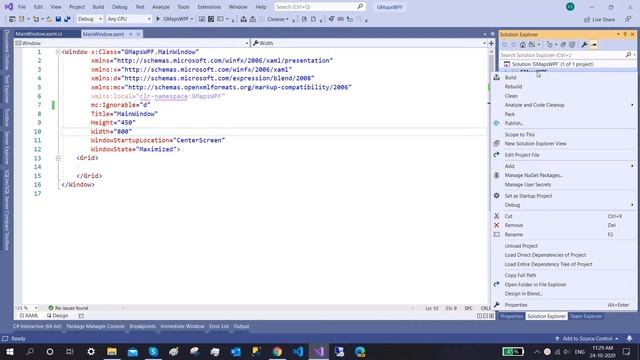Switch to the XAML view tab
The height and width of the screenshot is (360, 640).
coord(29,316)
